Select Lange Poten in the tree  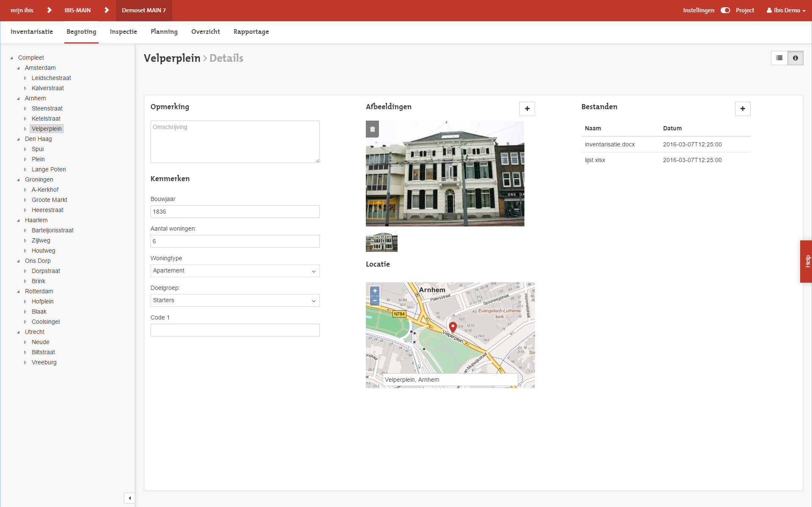click(x=49, y=169)
